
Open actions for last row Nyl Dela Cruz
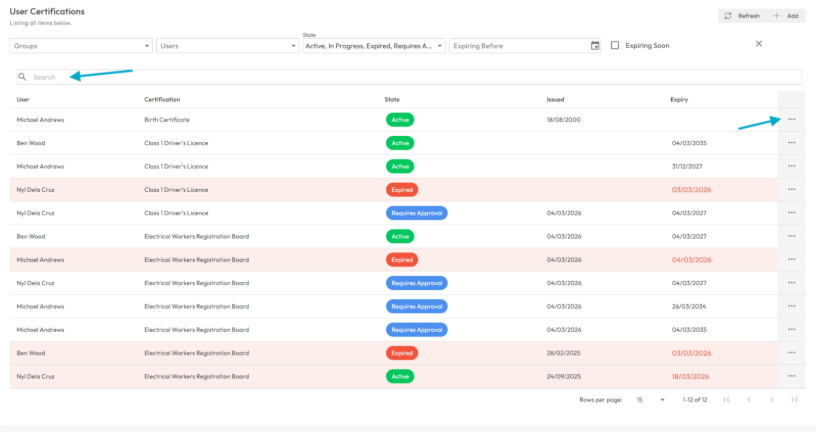tap(791, 376)
